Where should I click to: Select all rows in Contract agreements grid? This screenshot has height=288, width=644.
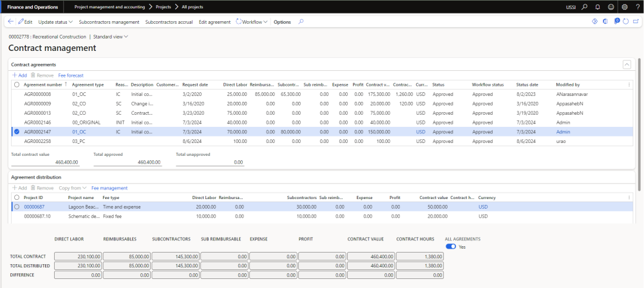(16, 84)
